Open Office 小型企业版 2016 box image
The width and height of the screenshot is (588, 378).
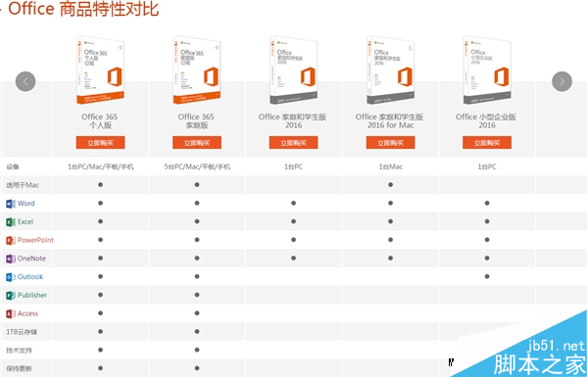[x=487, y=71]
